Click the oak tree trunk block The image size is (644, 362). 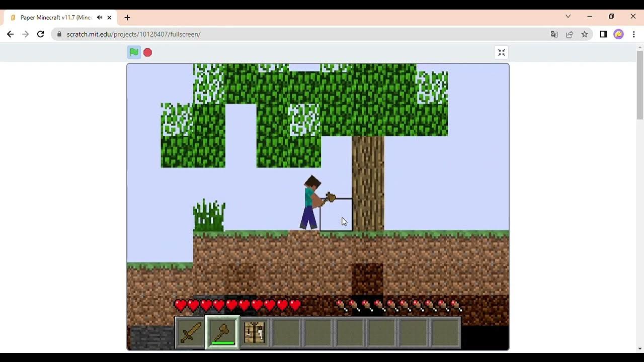[x=368, y=183]
